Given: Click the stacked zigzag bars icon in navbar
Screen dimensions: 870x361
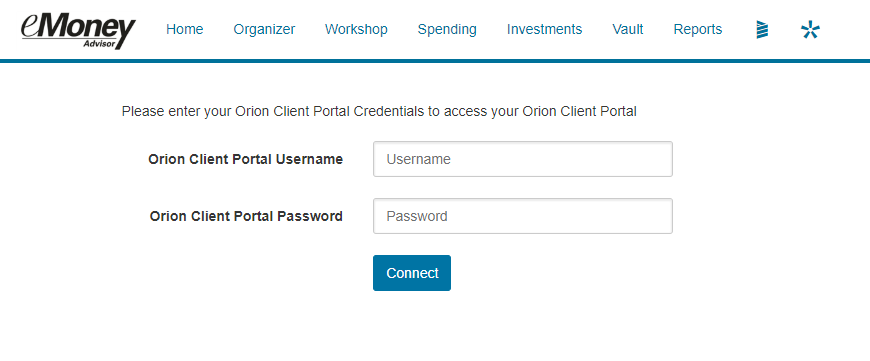Looking at the screenshot, I should (x=762, y=29).
